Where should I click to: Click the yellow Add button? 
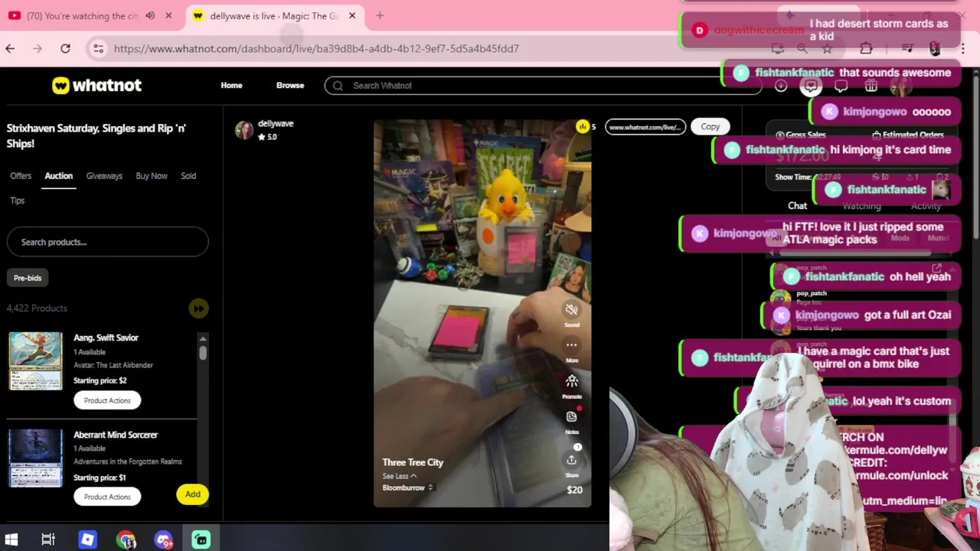pyautogui.click(x=192, y=494)
